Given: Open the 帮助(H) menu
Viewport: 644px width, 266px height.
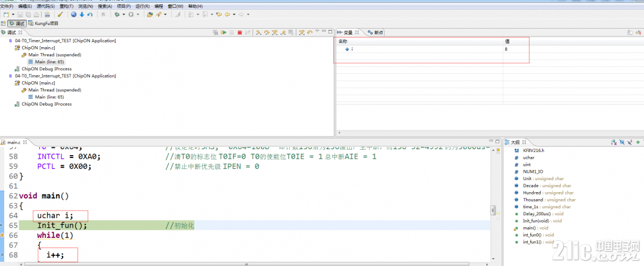Looking at the screenshot, I should (x=195, y=6).
